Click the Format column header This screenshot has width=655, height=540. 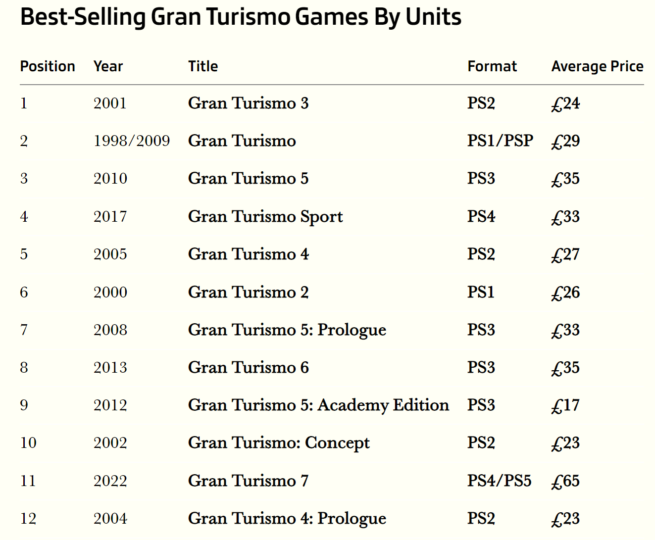(x=492, y=66)
